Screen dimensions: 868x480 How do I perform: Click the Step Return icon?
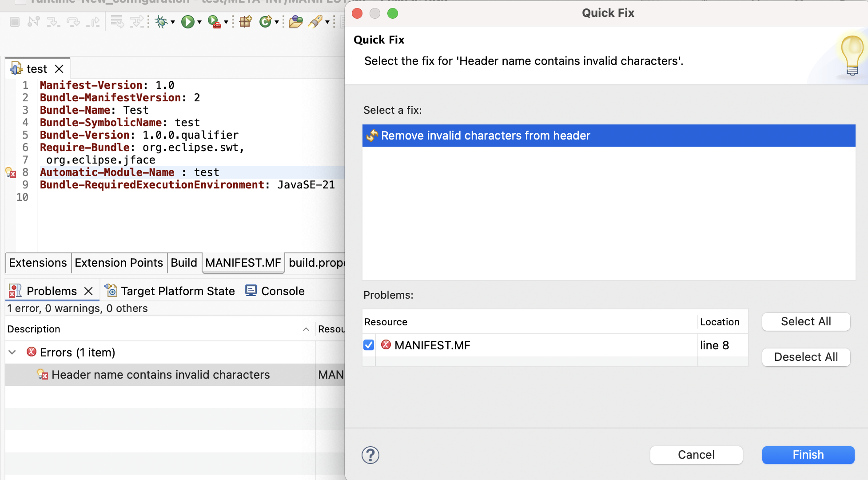point(93,21)
